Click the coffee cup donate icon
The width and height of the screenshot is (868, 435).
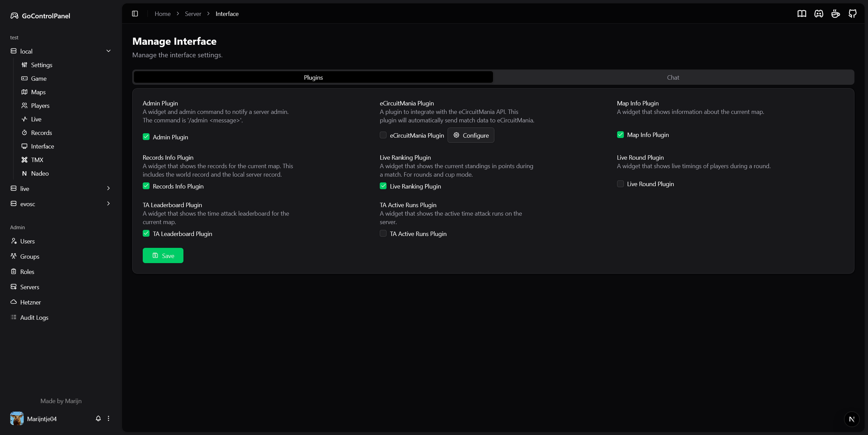click(x=835, y=14)
